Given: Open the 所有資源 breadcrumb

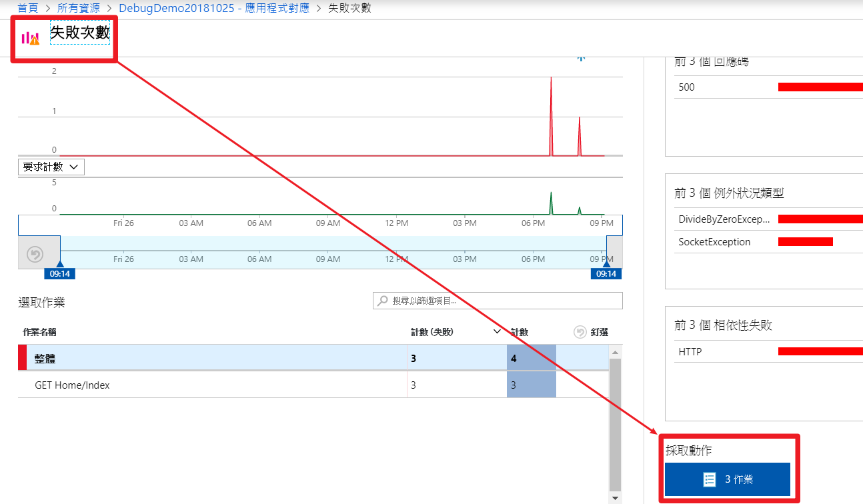Looking at the screenshot, I should pyautogui.click(x=78, y=8).
